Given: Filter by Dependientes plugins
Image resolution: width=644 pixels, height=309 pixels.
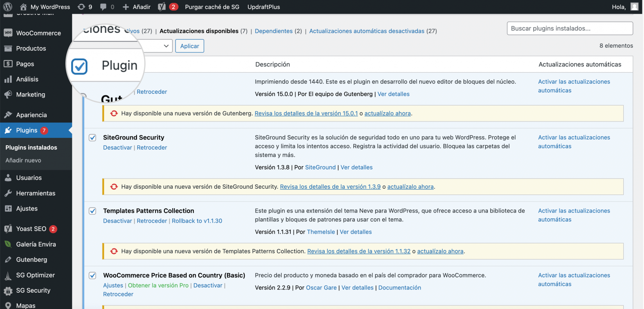Looking at the screenshot, I should (x=273, y=31).
